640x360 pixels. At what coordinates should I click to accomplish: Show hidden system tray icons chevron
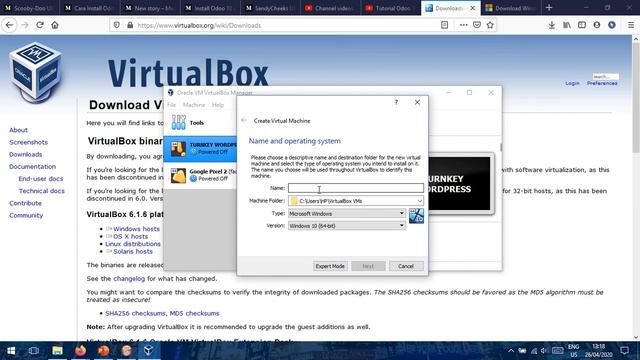coord(511,351)
